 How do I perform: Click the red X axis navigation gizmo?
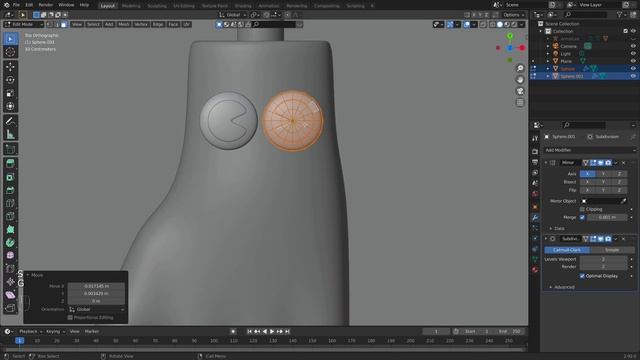[x=522, y=48]
